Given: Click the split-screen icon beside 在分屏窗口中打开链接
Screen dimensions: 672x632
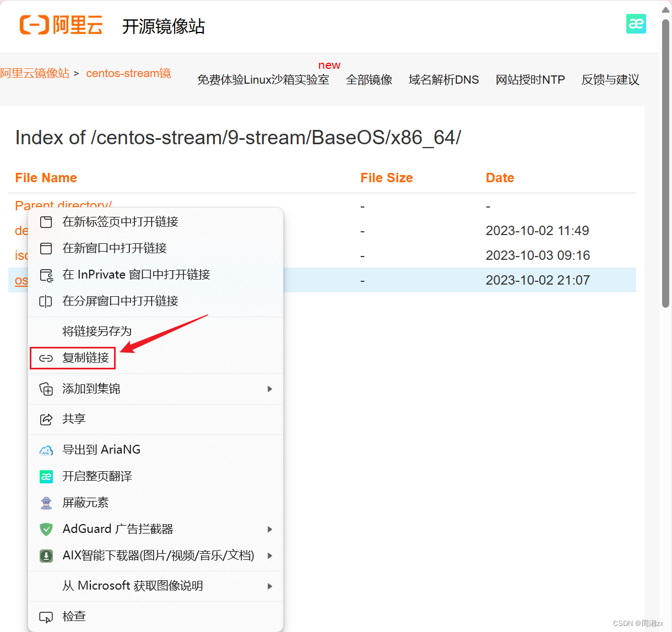Looking at the screenshot, I should [46, 301].
